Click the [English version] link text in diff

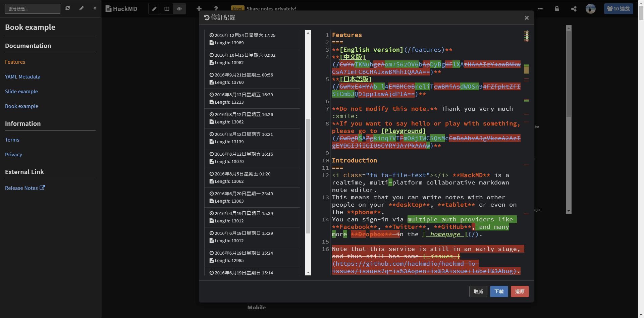point(371,50)
